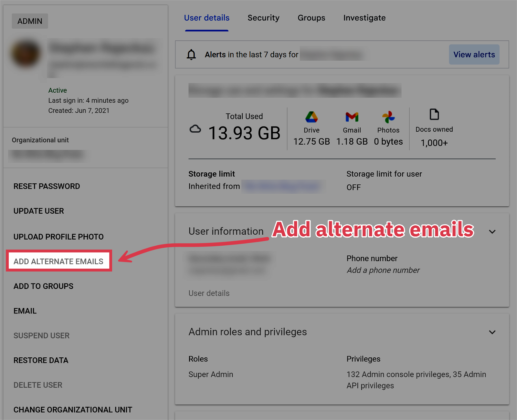Click Add to Groups action
517x420 pixels.
pos(43,286)
